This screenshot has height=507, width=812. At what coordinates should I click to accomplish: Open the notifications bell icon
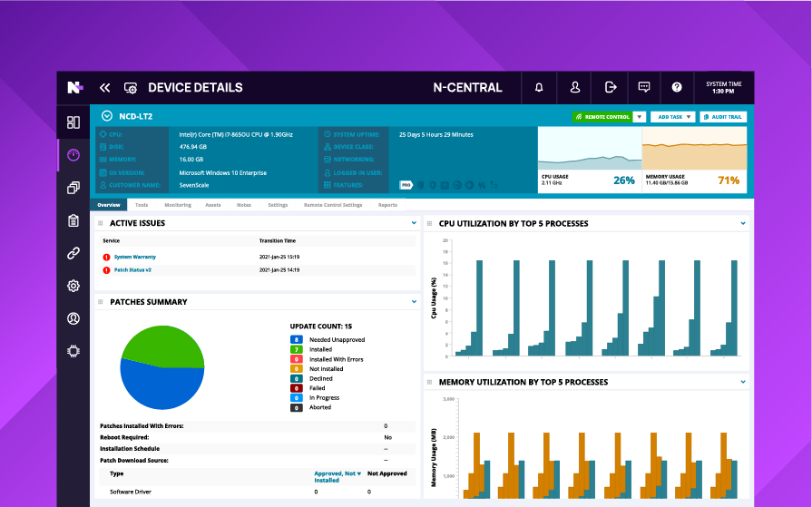point(539,87)
